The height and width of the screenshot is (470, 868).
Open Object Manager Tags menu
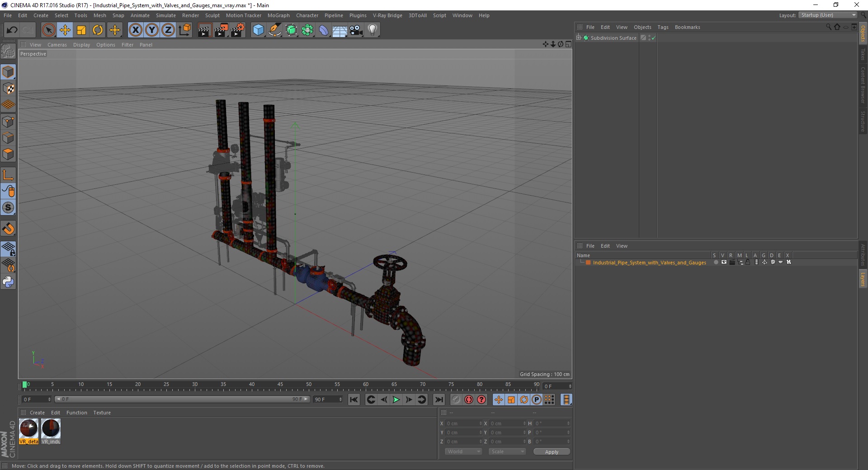pyautogui.click(x=663, y=27)
